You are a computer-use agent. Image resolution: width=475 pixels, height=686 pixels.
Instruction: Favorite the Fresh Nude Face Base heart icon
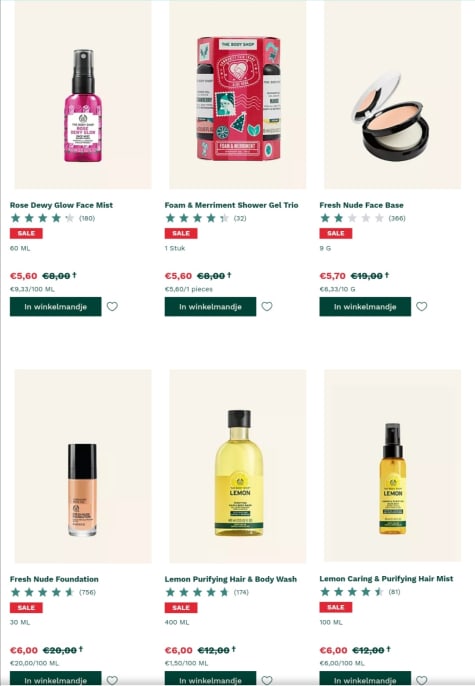coord(422,307)
